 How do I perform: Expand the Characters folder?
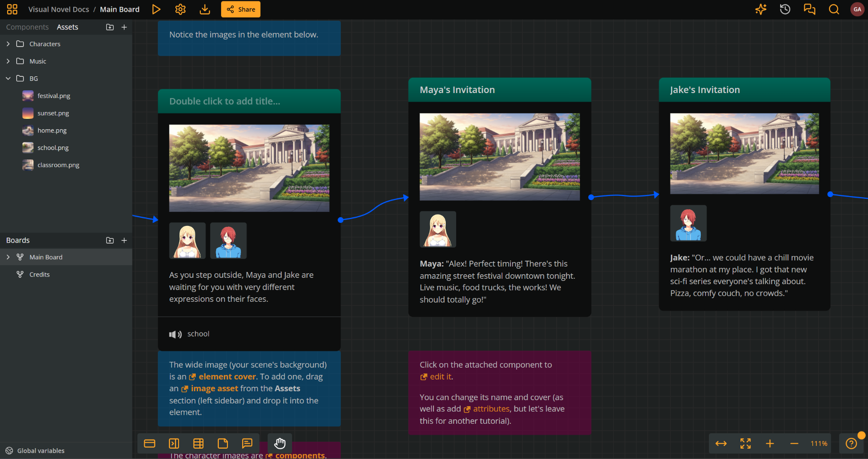point(8,44)
